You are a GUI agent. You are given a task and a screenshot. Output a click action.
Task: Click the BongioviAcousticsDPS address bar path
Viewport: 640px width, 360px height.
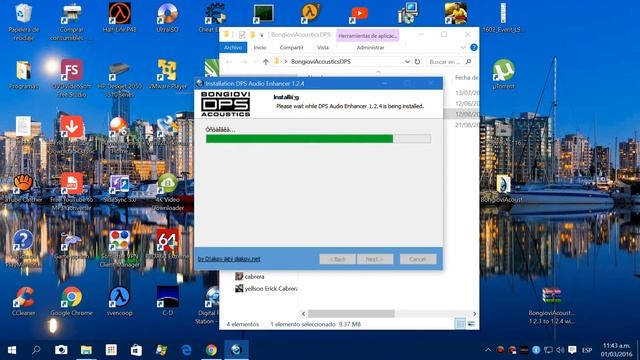click(320, 62)
